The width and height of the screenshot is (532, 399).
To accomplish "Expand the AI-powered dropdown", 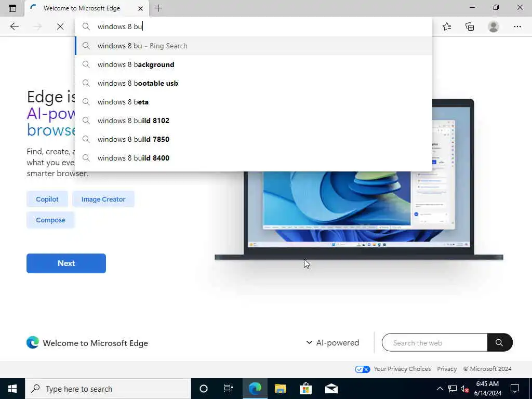I will coord(332,343).
